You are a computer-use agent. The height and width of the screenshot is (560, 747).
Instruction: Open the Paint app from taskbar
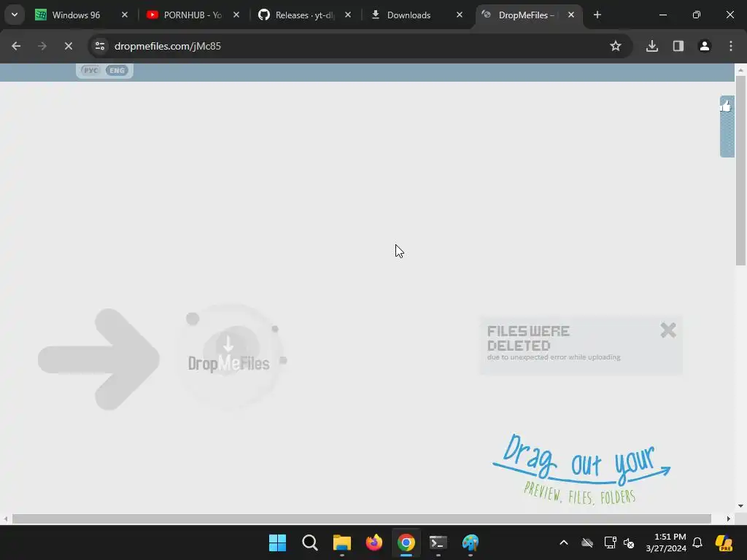[x=471, y=542]
